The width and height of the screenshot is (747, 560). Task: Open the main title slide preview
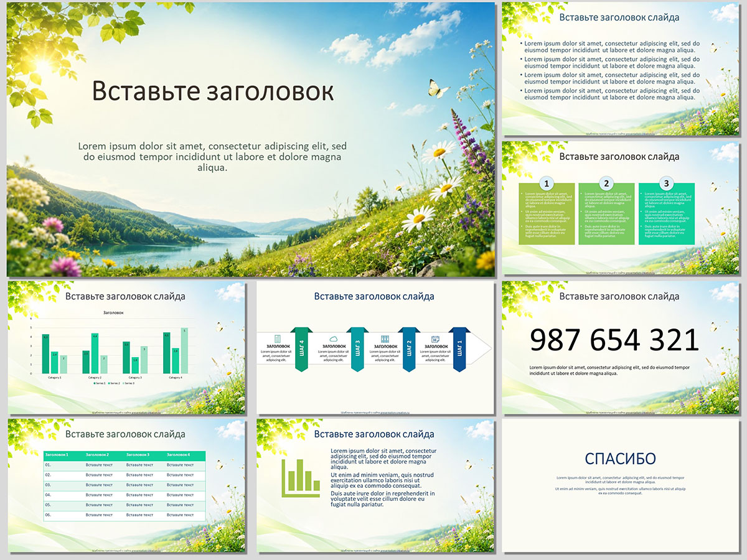[x=251, y=139]
